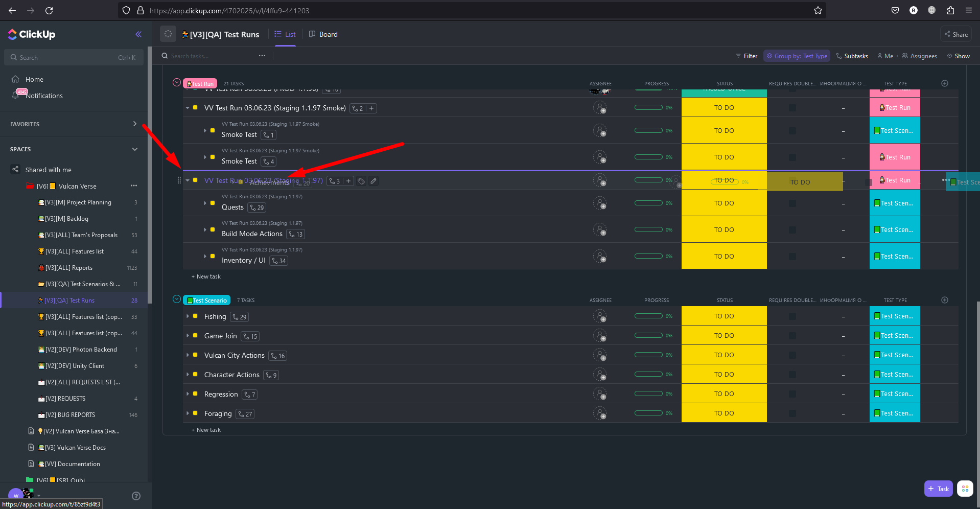Toggle Requires Double checkbox for Build Mode Actions

(792, 230)
